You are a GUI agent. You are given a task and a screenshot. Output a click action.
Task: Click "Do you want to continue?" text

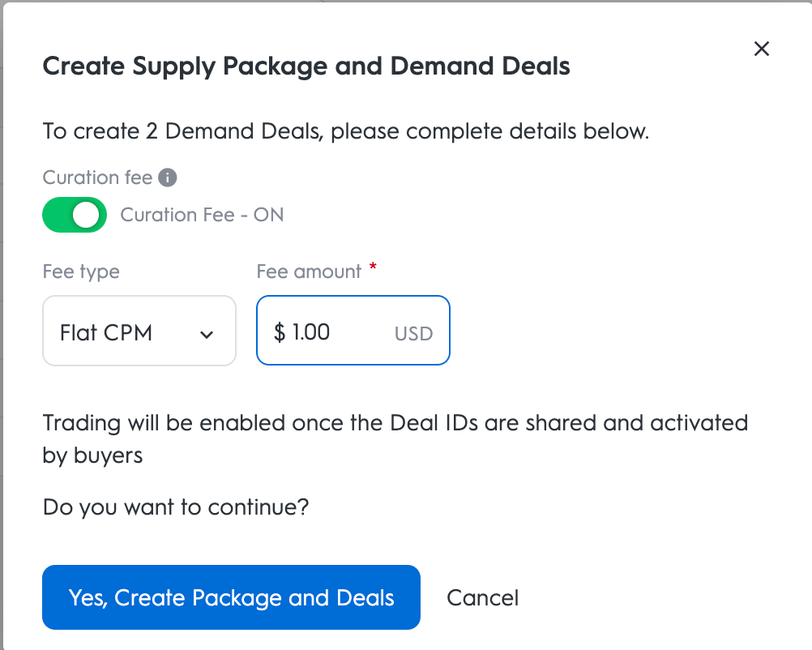(176, 507)
